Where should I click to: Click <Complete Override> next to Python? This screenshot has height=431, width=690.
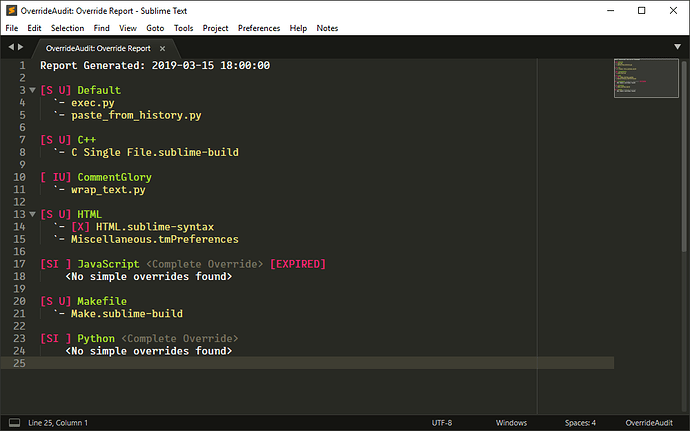tap(180, 339)
